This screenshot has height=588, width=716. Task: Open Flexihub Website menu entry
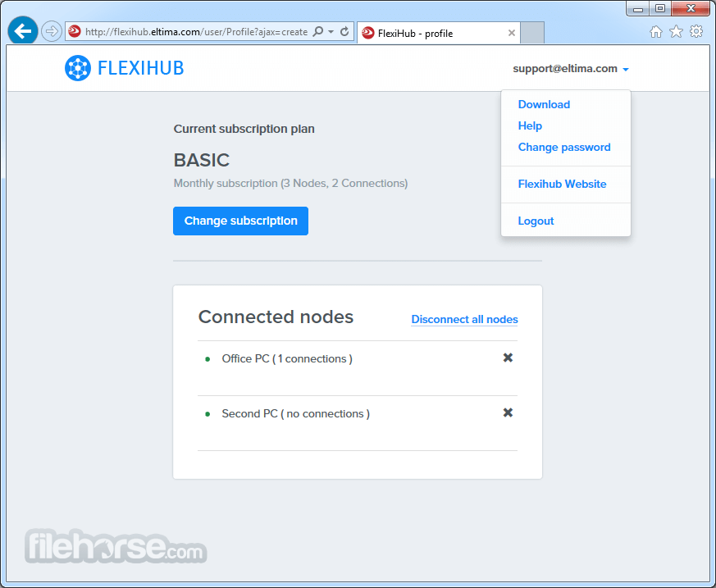562,184
